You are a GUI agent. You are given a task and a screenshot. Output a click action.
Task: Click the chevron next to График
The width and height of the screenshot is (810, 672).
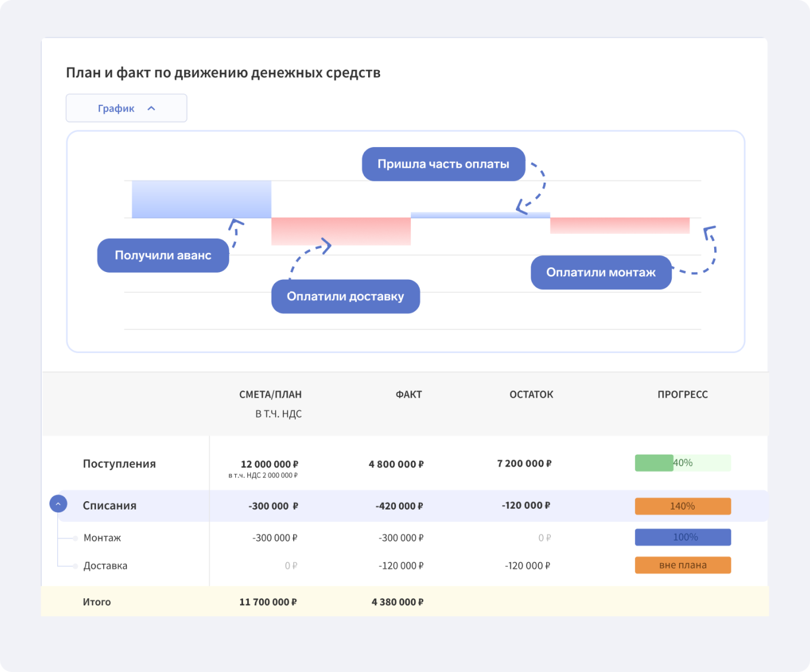pyautogui.click(x=151, y=108)
